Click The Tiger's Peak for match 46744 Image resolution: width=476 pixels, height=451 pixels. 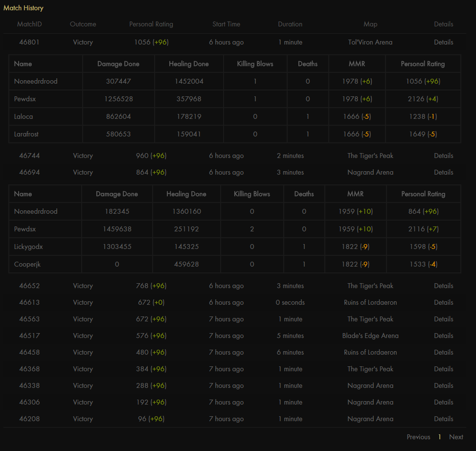point(370,156)
